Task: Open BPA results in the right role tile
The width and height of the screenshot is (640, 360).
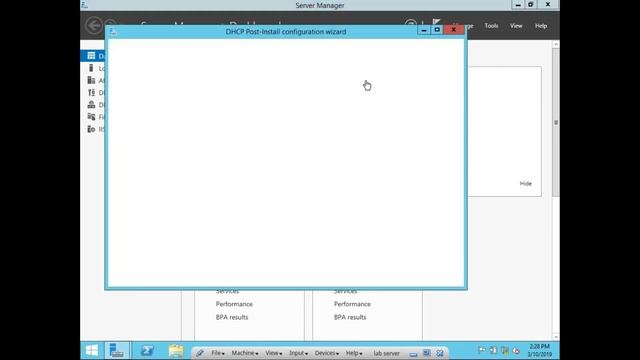Action: [x=350, y=317]
